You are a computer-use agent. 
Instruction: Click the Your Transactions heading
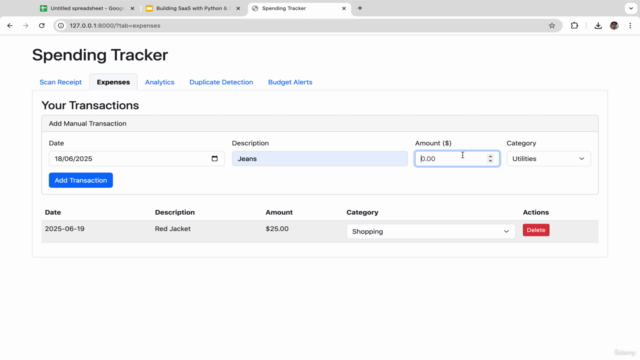pyautogui.click(x=90, y=105)
